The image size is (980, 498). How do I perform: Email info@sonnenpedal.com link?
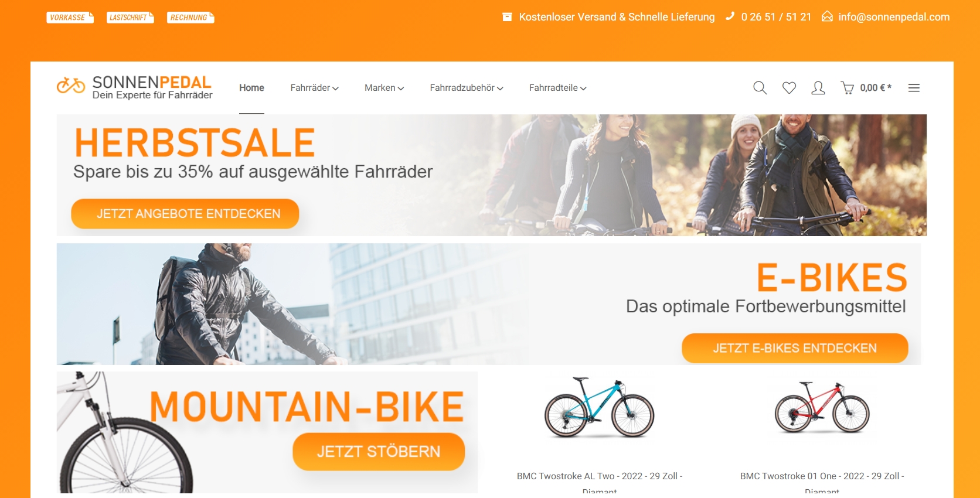point(894,17)
